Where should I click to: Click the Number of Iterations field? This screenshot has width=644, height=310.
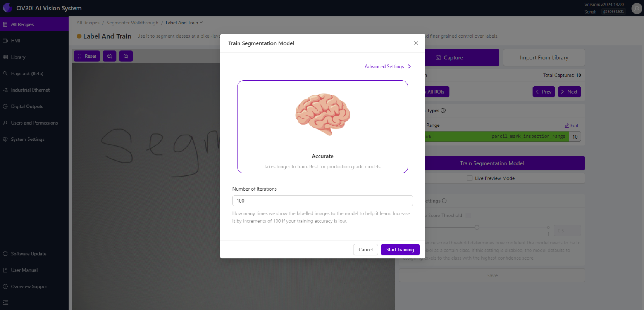tap(322, 201)
